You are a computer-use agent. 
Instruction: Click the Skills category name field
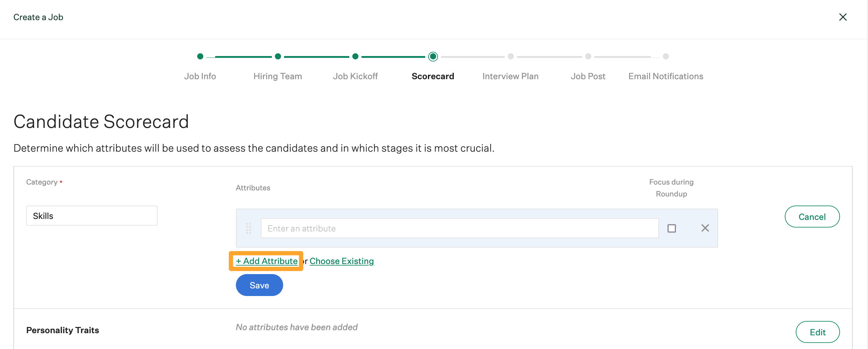pos(92,216)
